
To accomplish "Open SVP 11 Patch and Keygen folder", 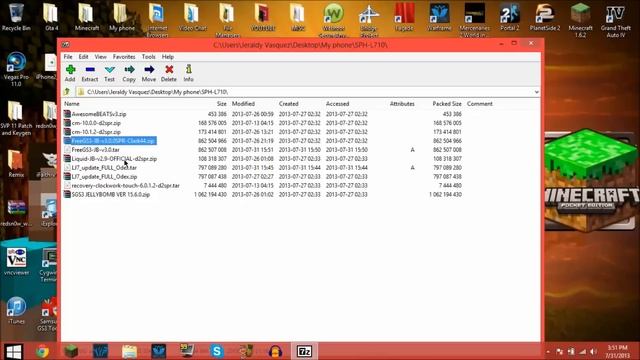I will (16, 118).
